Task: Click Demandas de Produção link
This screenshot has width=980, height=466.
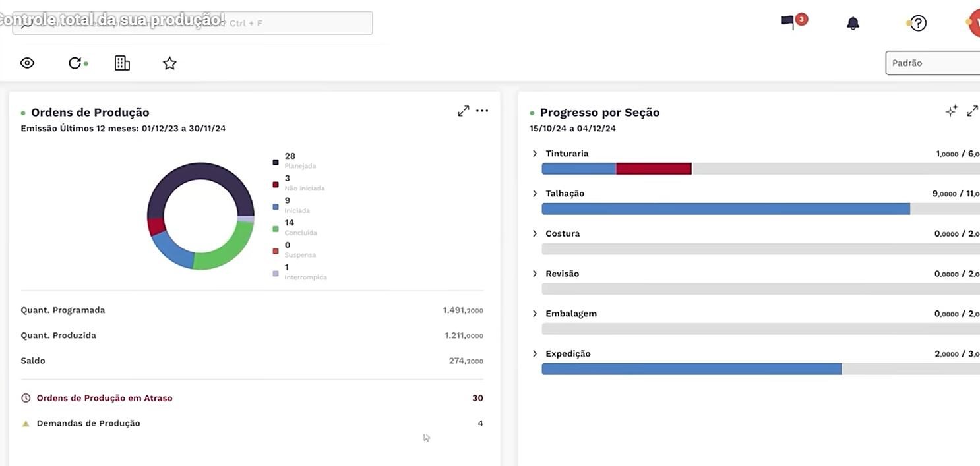Action: [88, 424]
